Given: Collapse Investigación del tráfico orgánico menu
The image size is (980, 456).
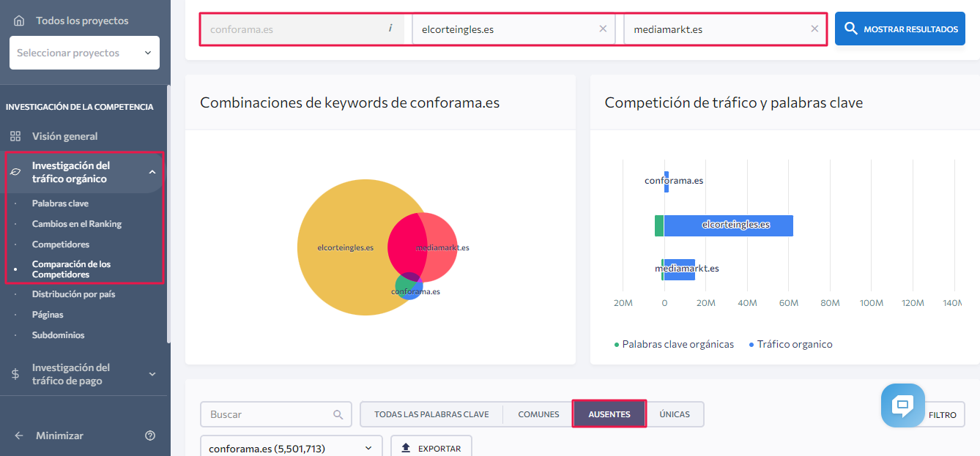Looking at the screenshot, I should [x=152, y=172].
